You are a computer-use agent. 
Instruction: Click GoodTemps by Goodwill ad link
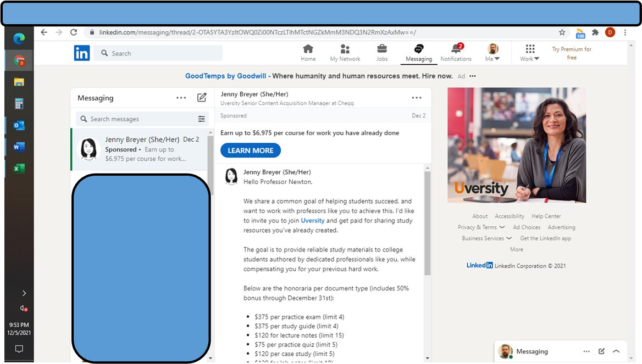point(225,76)
